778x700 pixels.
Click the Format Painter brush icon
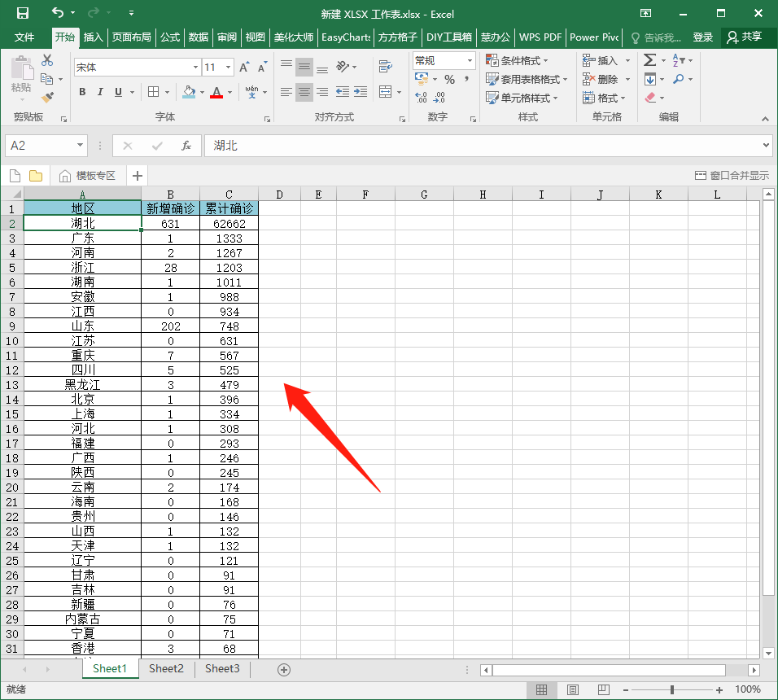point(48,97)
